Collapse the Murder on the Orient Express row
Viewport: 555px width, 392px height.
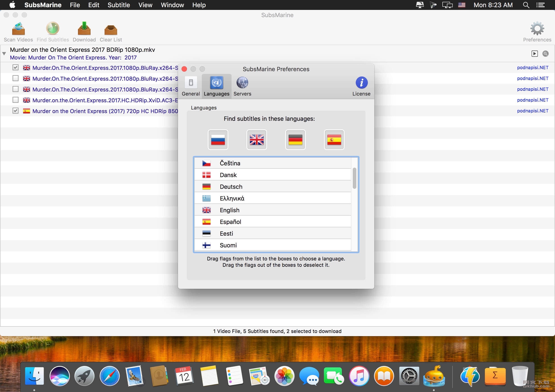point(4,53)
